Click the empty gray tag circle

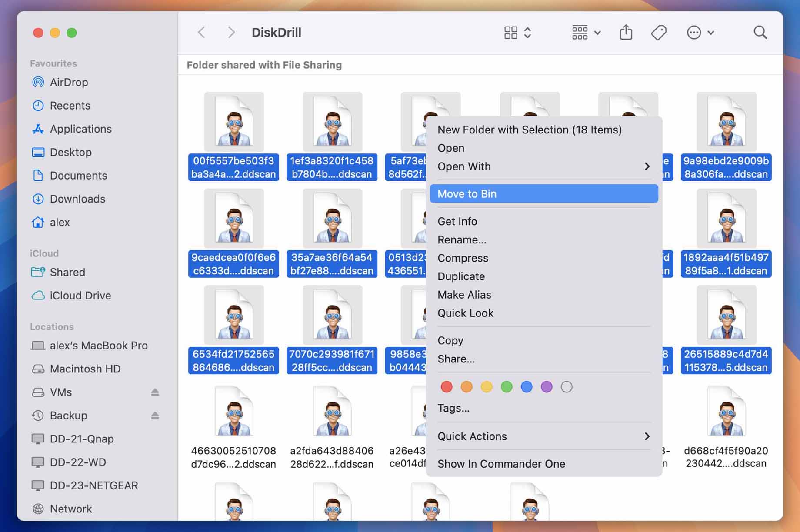click(x=567, y=387)
